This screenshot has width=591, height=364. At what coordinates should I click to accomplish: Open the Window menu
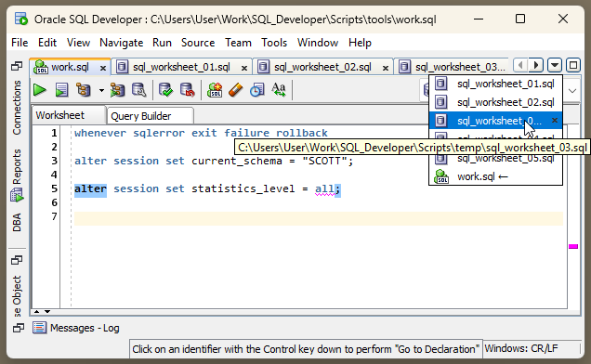tap(318, 43)
